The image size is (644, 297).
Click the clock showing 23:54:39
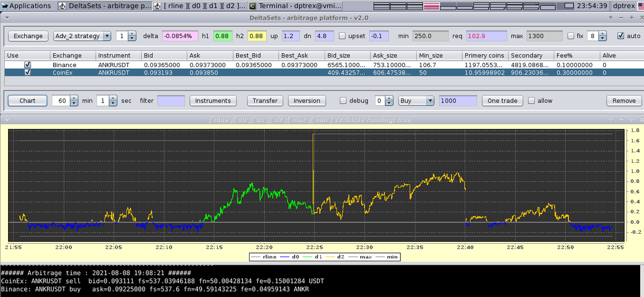coord(591,6)
